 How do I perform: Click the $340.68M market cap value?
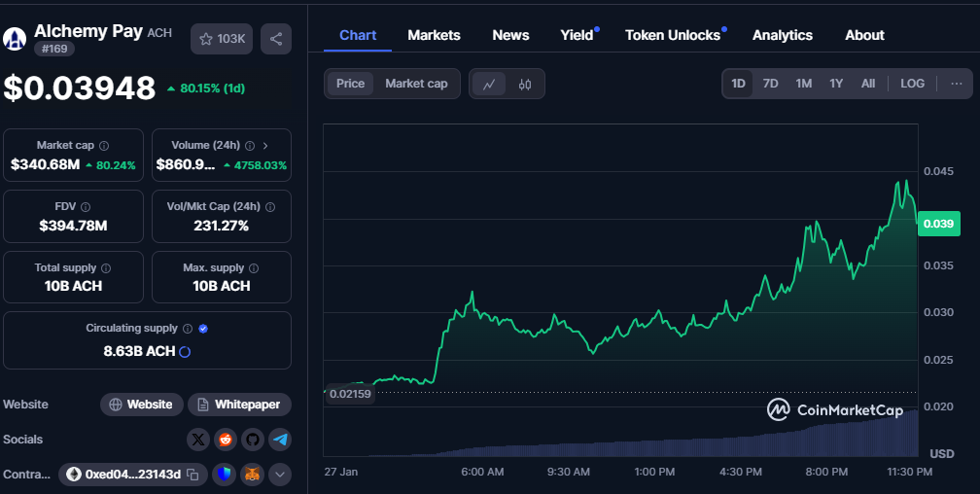click(x=45, y=165)
